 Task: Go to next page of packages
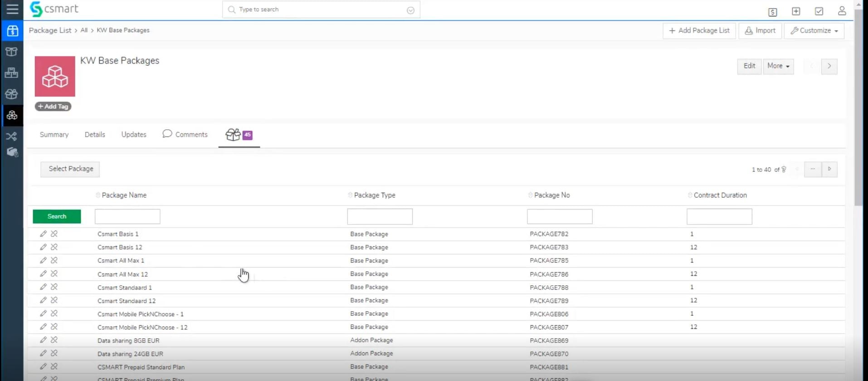click(829, 169)
